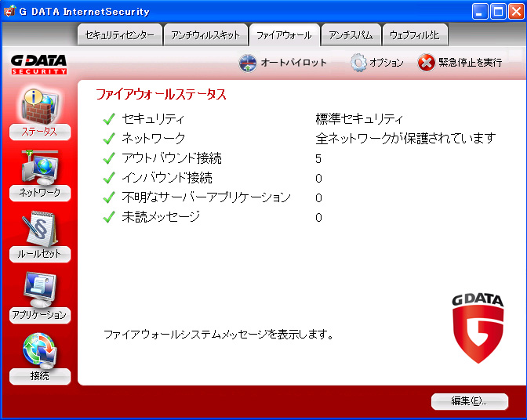Click the オートパイロット autopilot icon
The image size is (527, 420).
(x=248, y=63)
